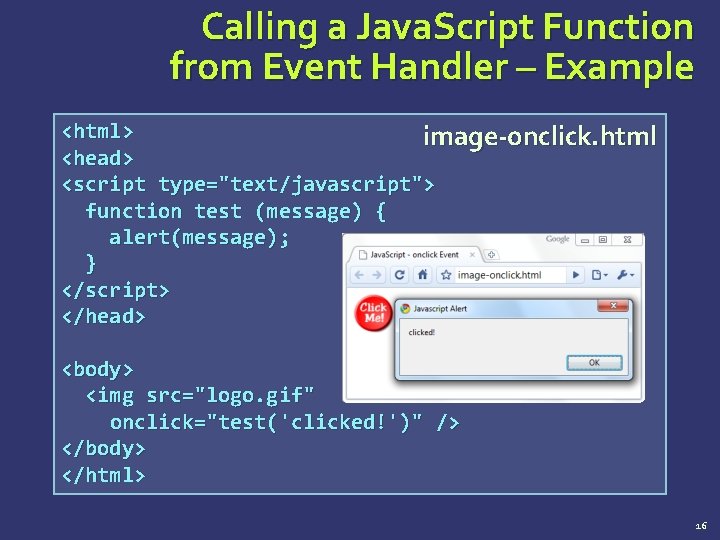This screenshot has width=720, height=540.
Task: Click the </script> closing tag line
Action: (x=116, y=291)
